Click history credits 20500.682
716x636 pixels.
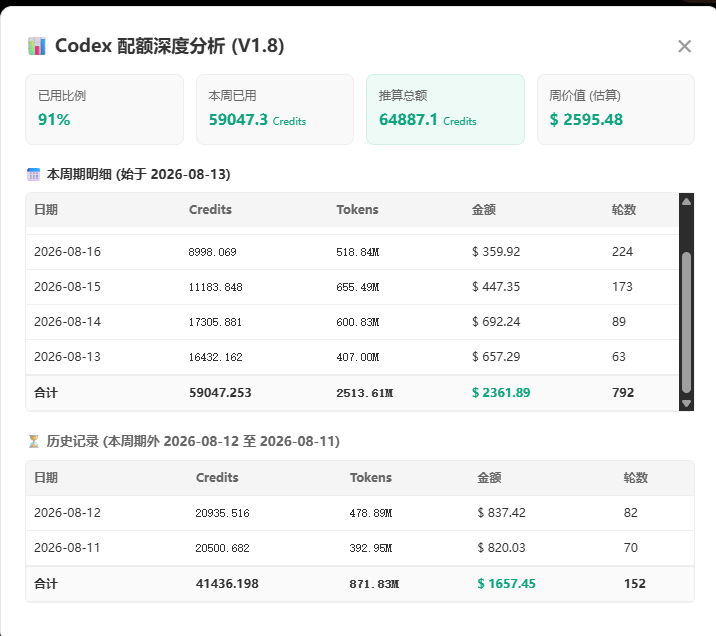222,548
